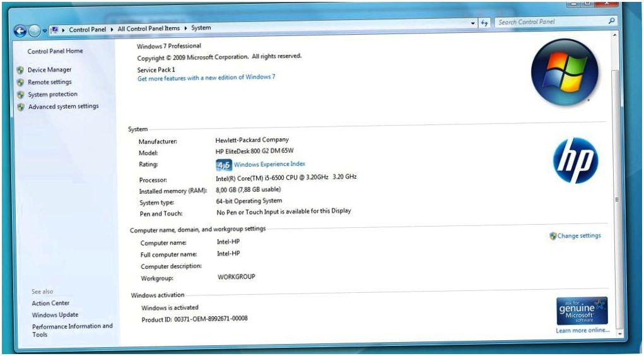Viewport: 644px width, 356px height.
Task: Open Windows Experience Index link
Action: (x=269, y=164)
